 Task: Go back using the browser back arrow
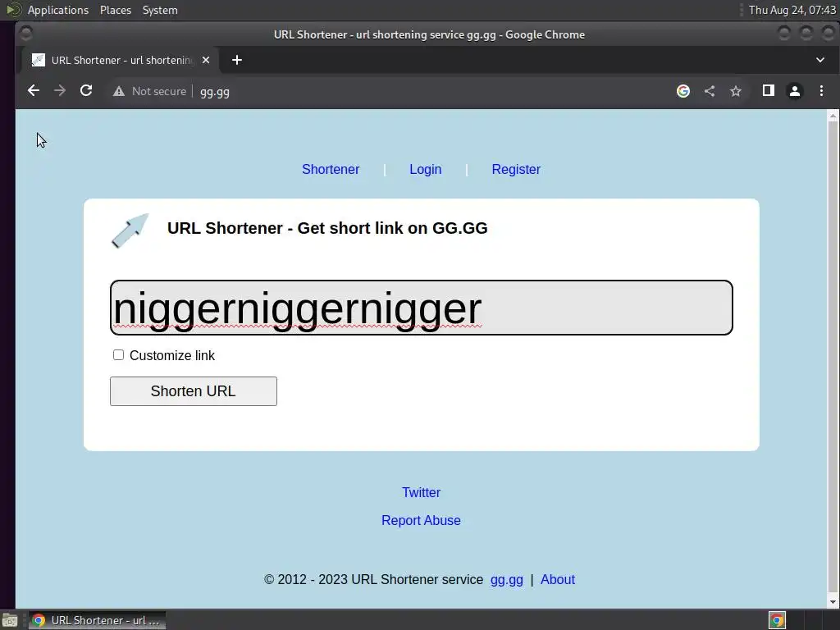click(33, 91)
